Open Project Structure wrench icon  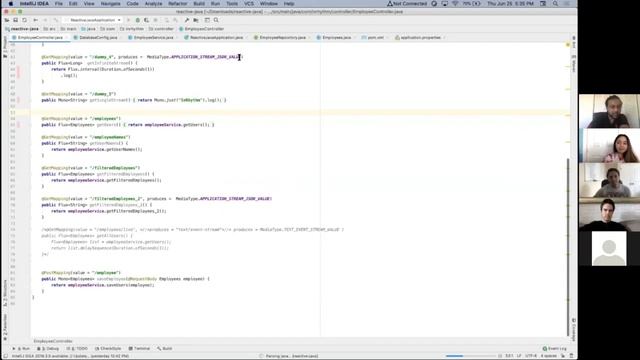(x=187, y=20)
